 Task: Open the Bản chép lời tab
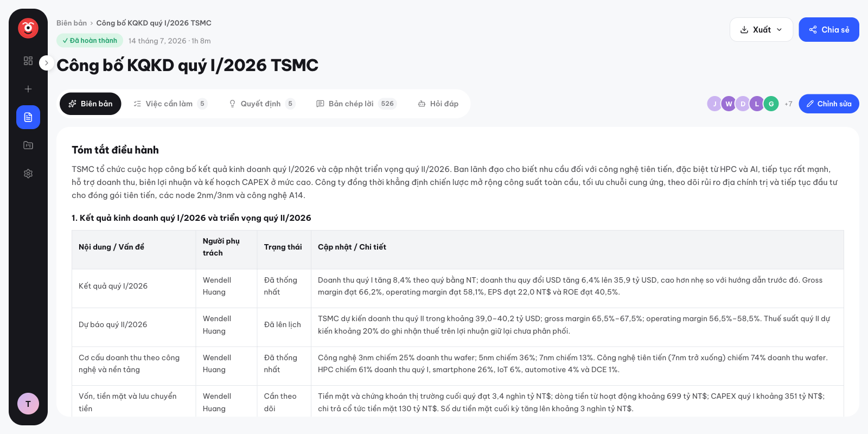356,104
